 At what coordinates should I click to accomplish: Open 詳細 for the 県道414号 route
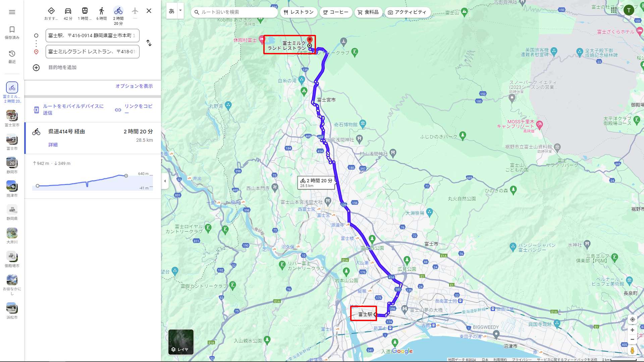tap(53, 145)
